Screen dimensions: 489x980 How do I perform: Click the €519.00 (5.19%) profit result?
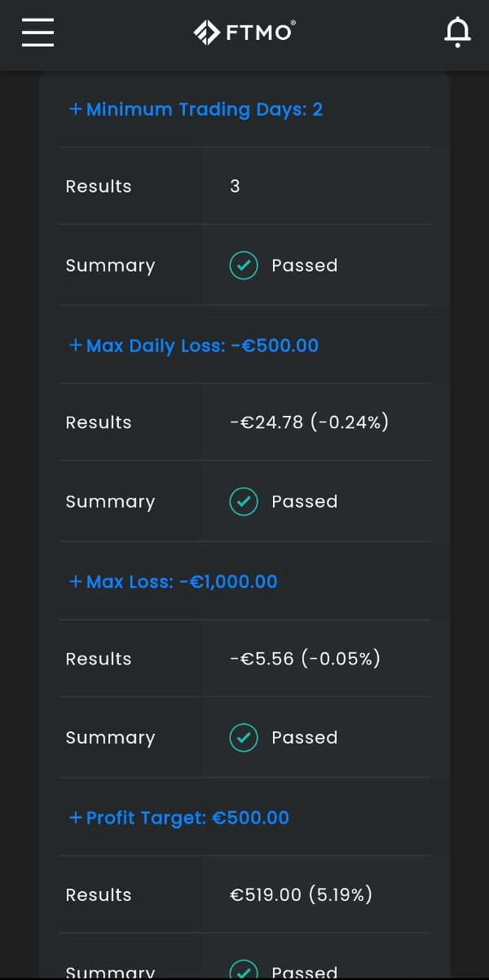click(301, 894)
